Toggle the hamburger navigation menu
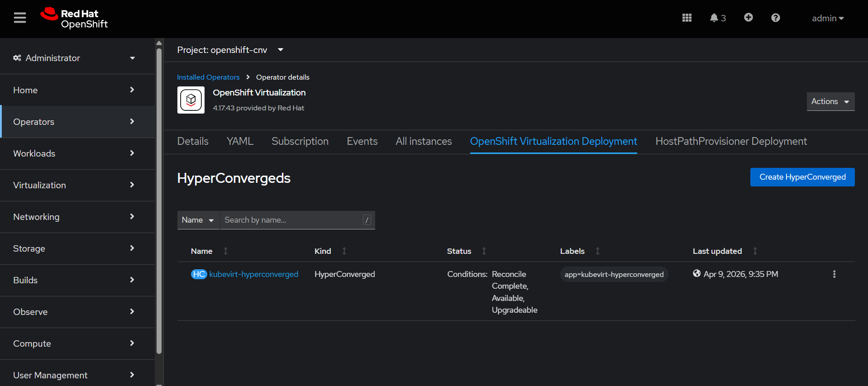Viewport: 868px width, 386px height. click(x=20, y=18)
